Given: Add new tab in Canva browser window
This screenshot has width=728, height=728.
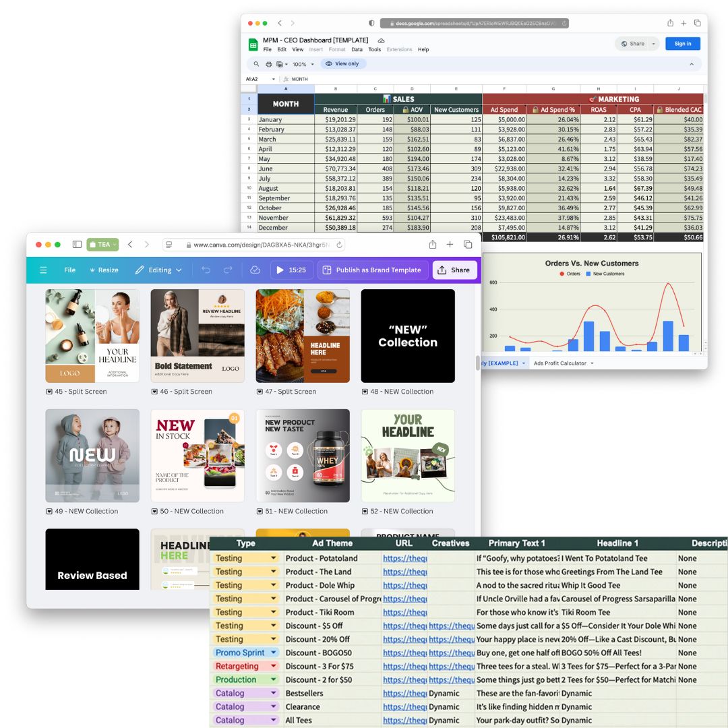Looking at the screenshot, I should coord(450,244).
